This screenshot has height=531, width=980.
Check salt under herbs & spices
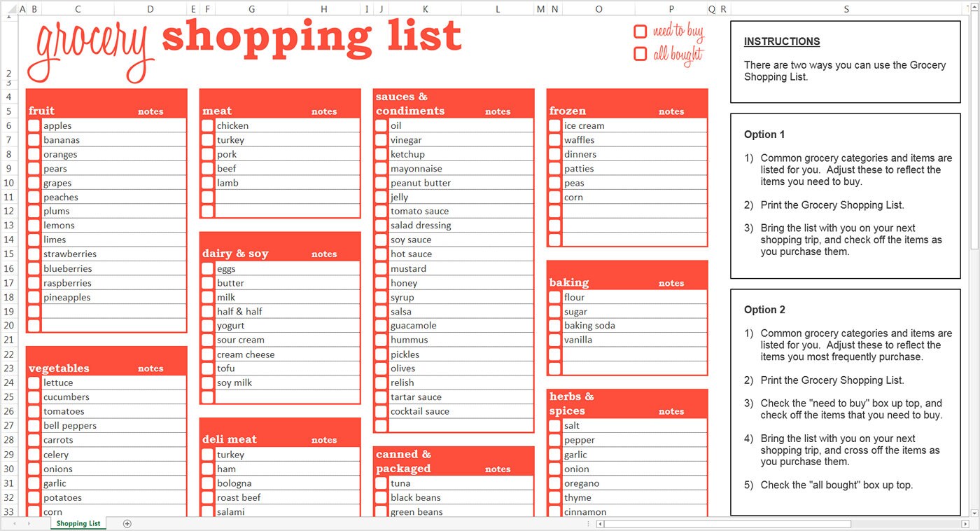click(x=554, y=425)
